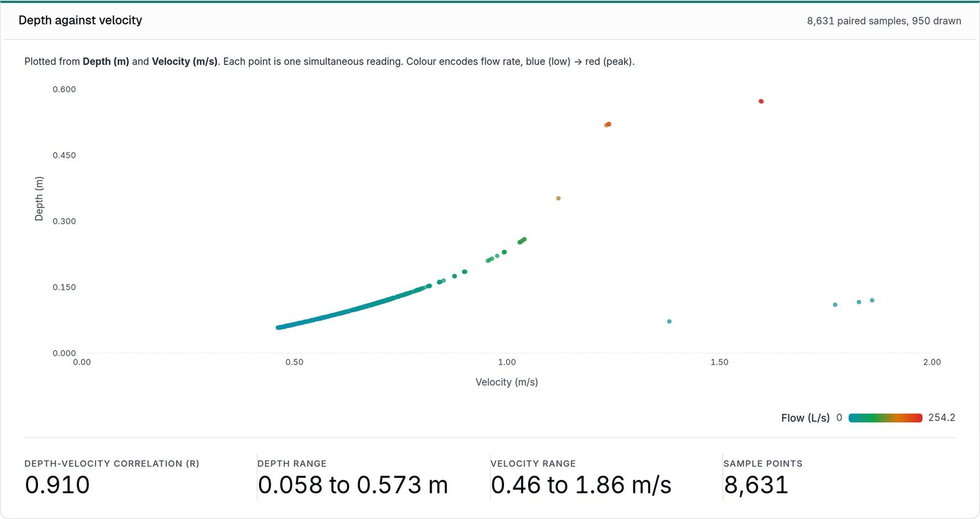The width and height of the screenshot is (980, 519).
Task: Click the "SAMPLE POINTS" stat label
Action: point(763,464)
